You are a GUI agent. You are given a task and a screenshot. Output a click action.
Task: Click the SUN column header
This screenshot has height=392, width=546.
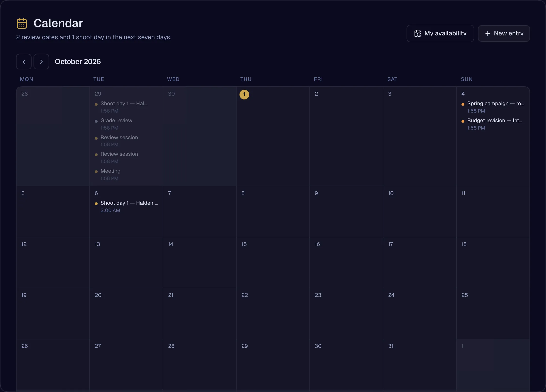(x=467, y=79)
